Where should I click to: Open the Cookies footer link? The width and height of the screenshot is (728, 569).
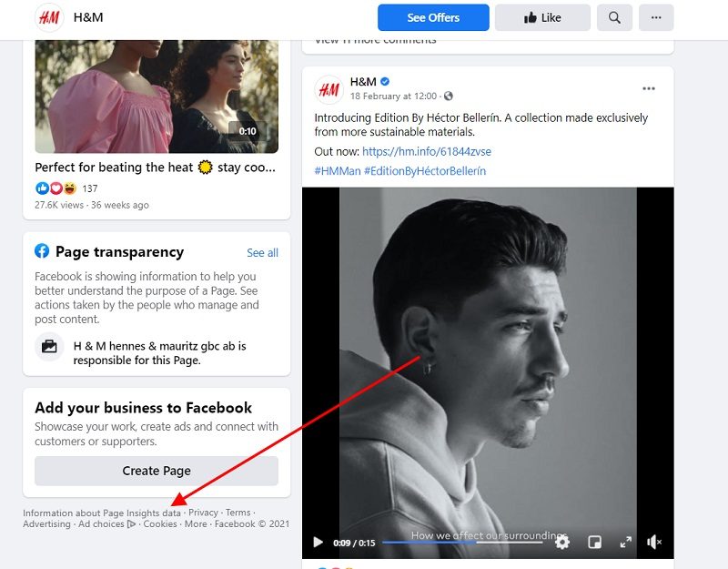pos(160,524)
